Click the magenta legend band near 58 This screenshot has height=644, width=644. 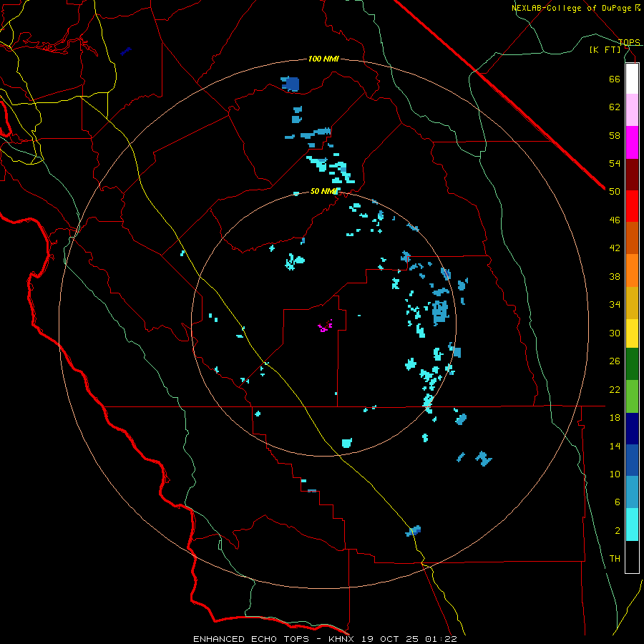click(632, 142)
